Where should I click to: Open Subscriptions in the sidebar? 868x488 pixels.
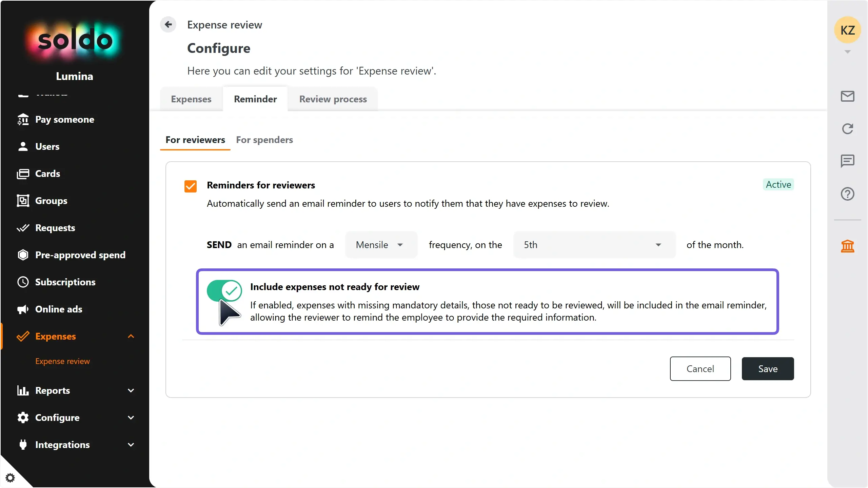[x=65, y=282]
